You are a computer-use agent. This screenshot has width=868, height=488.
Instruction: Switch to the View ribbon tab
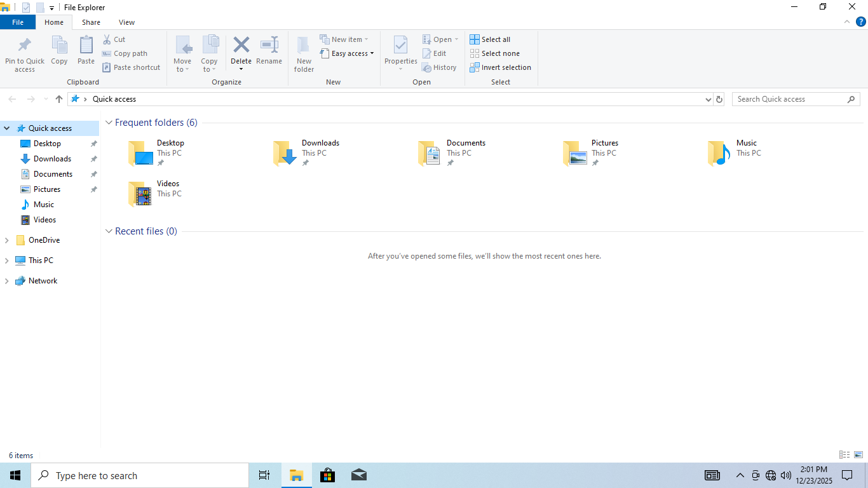pyautogui.click(x=126, y=22)
